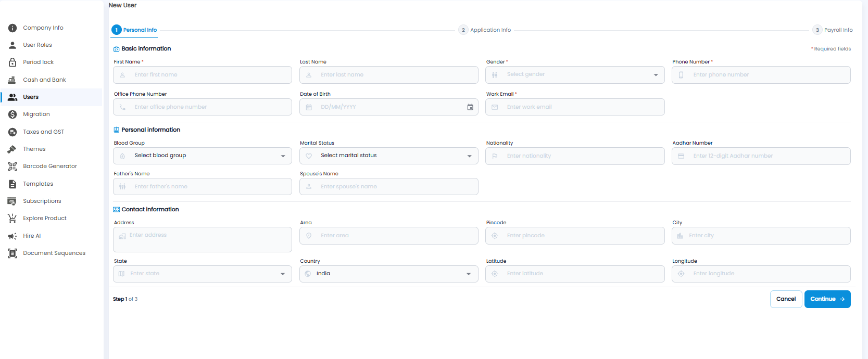Click the Company Info info icon
Viewport: 868px width, 359px height.
coord(12,28)
